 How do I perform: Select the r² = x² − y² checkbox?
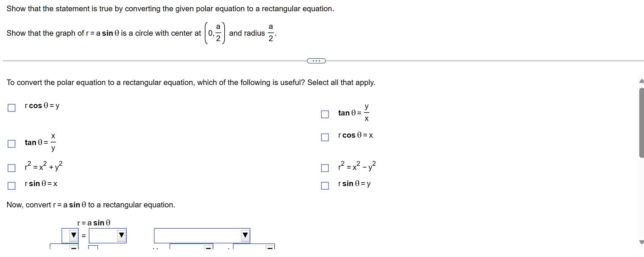[325, 168]
